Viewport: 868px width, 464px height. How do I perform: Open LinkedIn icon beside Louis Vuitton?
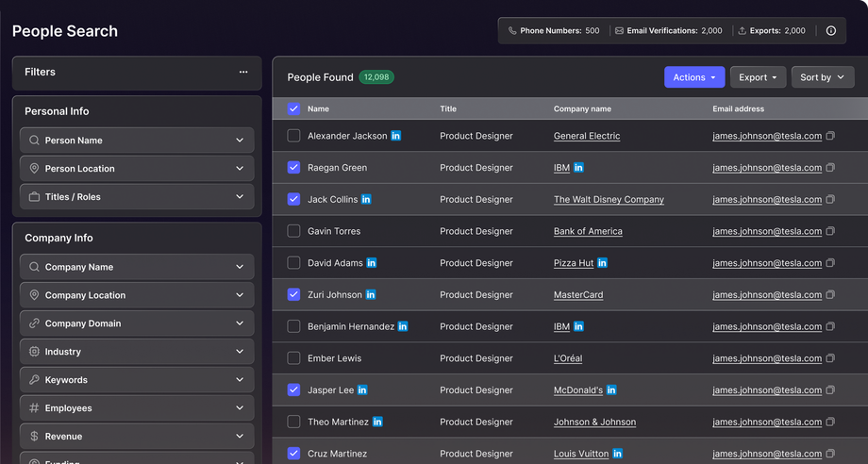pyautogui.click(x=617, y=454)
